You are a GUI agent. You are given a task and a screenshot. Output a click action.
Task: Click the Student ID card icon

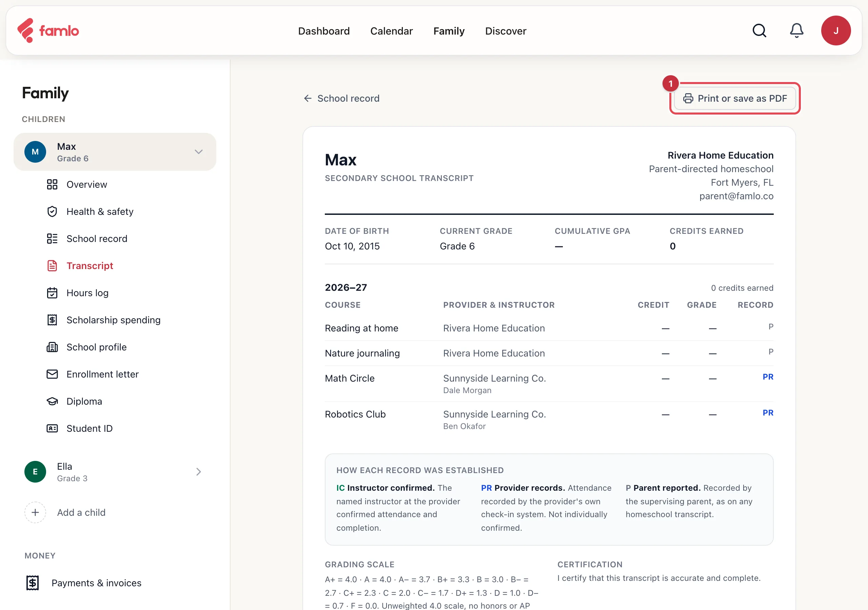(x=52, y=428)
